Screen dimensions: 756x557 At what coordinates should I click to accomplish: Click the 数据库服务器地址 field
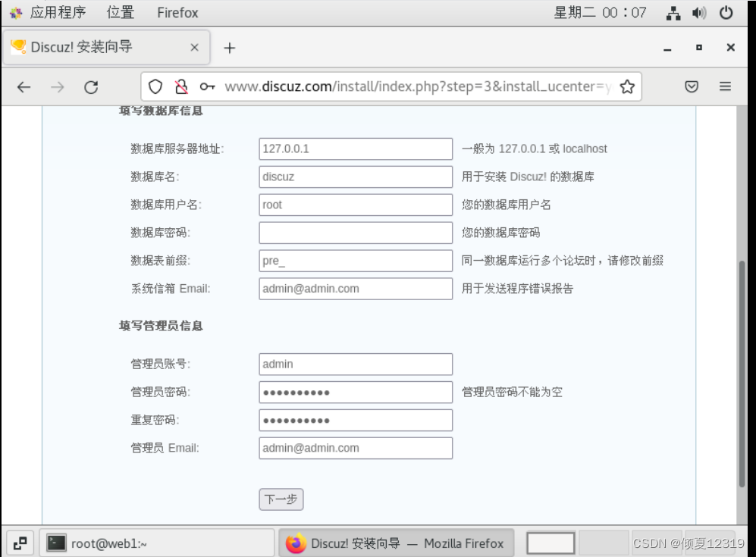click(x=356, y=149)
